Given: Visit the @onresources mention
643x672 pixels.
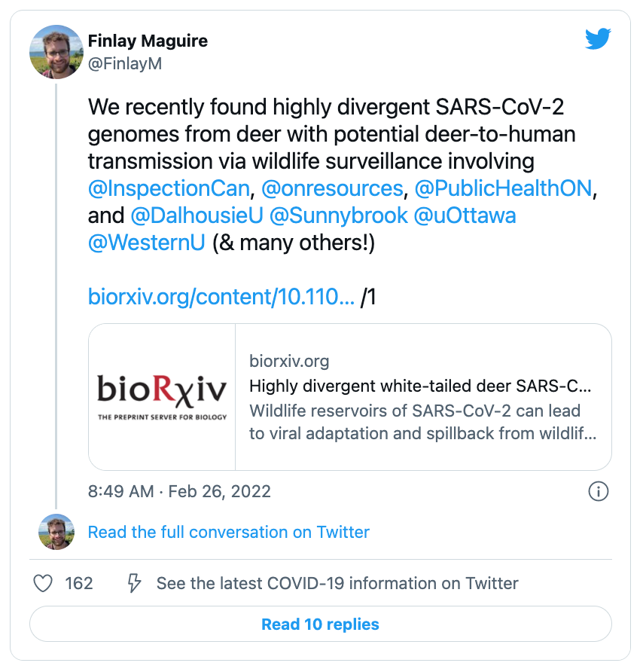Looking at the screenshot, I should click(x=333, y=188).
